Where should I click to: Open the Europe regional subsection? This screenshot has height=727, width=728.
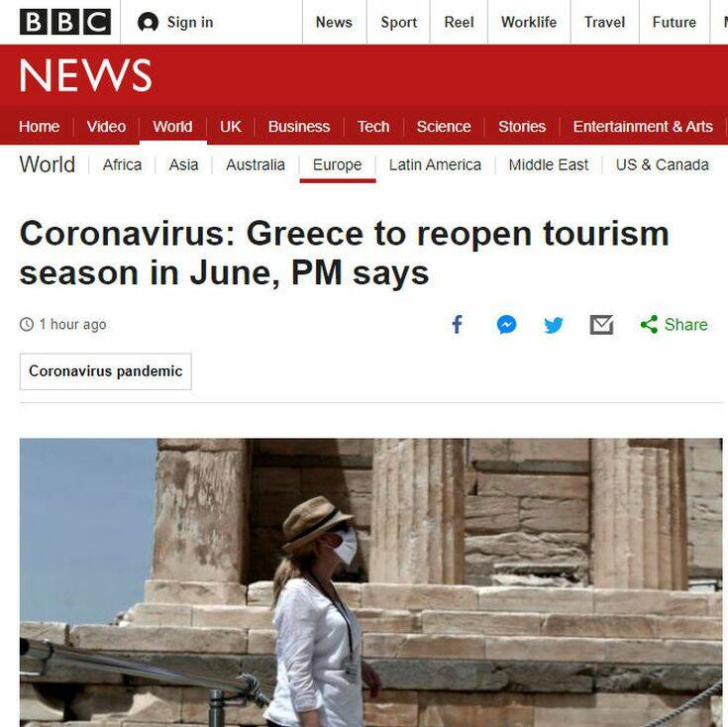pos(337,164)
